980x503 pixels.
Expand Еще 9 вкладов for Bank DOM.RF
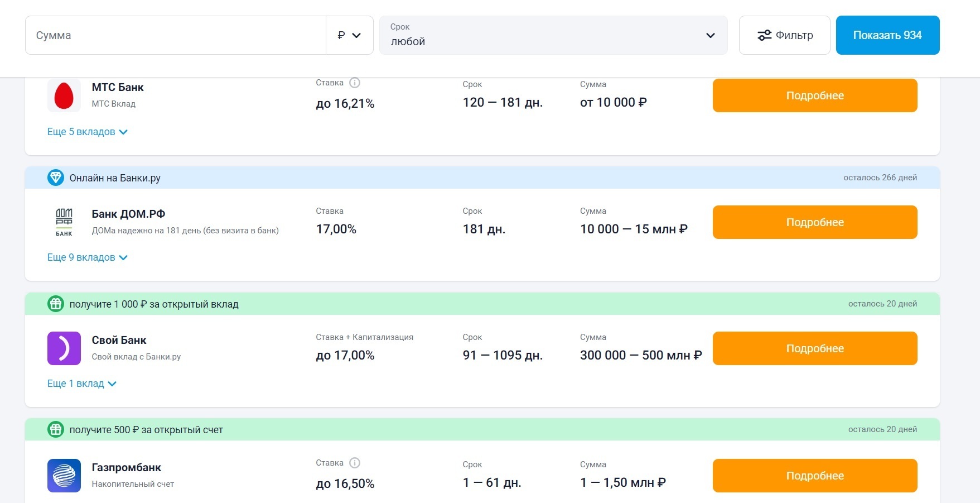tap(87, 258)
